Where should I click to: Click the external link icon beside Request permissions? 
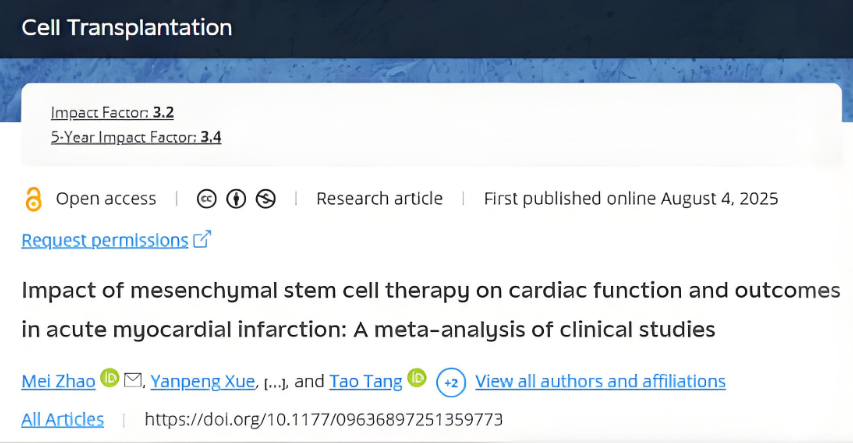(202, 240)
